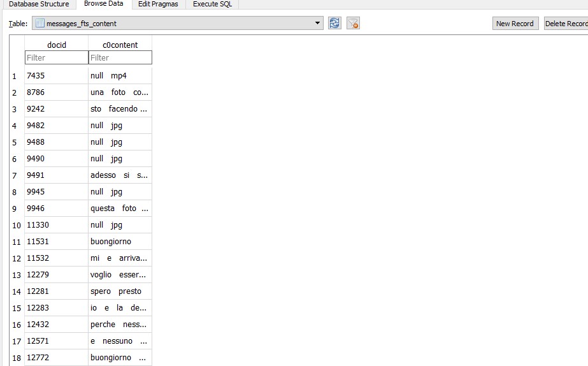Focus the c0content column Filter field
Viewport: 588px width, 366px height.
click(x=120, y=57)
